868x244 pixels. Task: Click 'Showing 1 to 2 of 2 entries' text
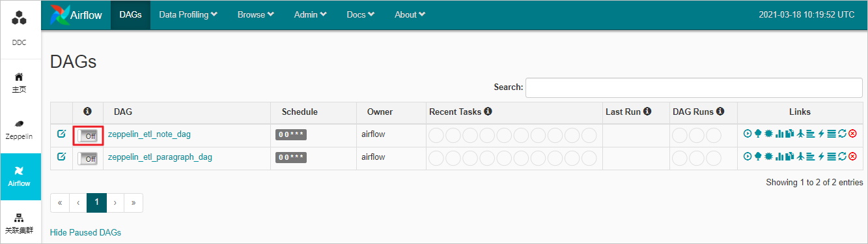click(815, 183)
